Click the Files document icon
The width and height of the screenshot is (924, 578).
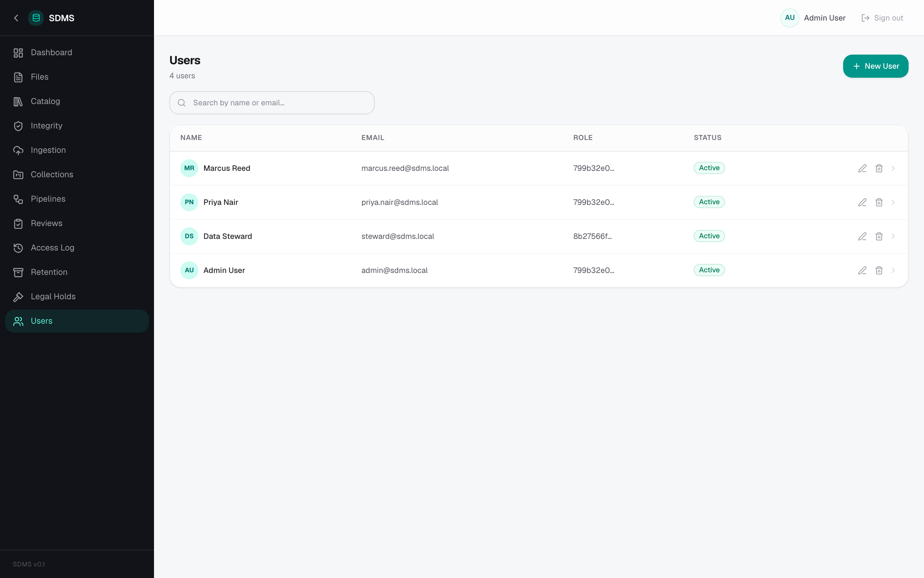click(x=18, y=77)
